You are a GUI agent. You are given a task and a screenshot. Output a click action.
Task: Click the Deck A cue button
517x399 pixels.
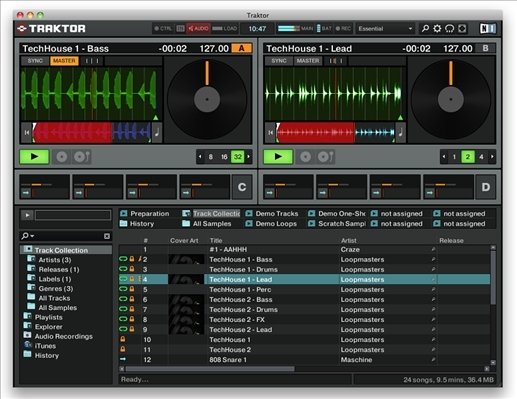(62, 157)
